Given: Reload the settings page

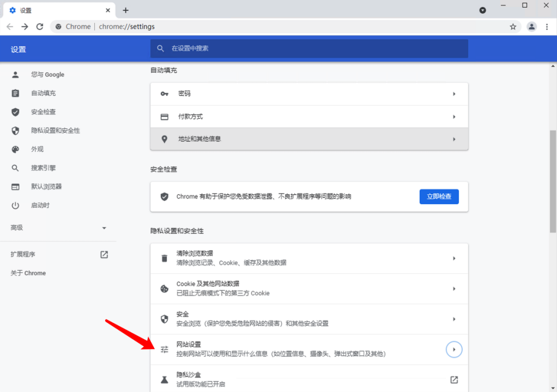Looking at the screenshot, I should [x=40, y=27].
